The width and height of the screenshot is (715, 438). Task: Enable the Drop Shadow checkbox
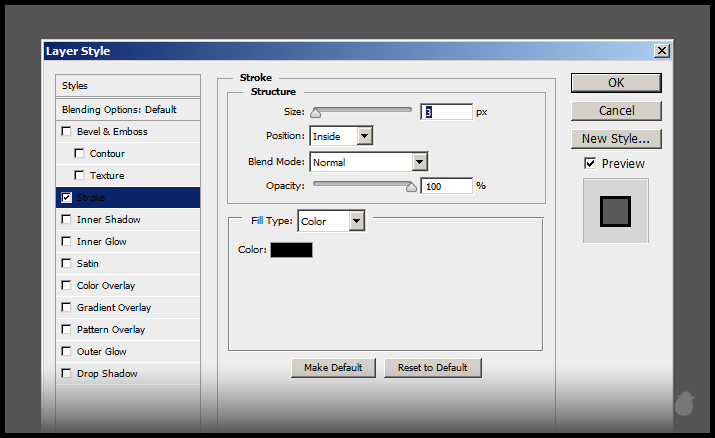(x=66, y=374)
